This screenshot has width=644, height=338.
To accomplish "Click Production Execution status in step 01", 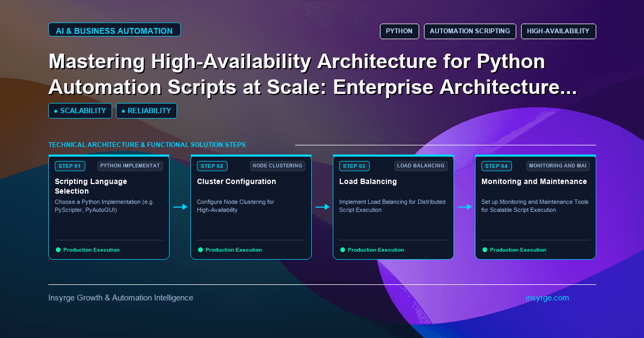I will [87, 250].
